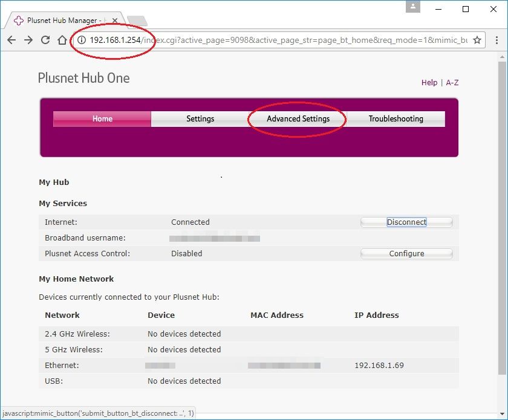Image resolution: width=508 pixels, height=420 pixels.
Task: Select the Home tab in hub navigation
Action: [102, 118]
